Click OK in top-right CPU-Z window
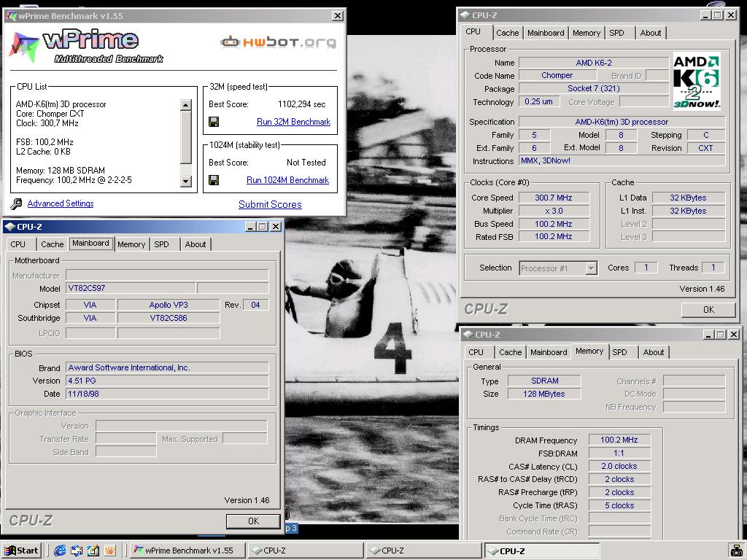This screenshot has height=560, width=747. click(708, 309)
